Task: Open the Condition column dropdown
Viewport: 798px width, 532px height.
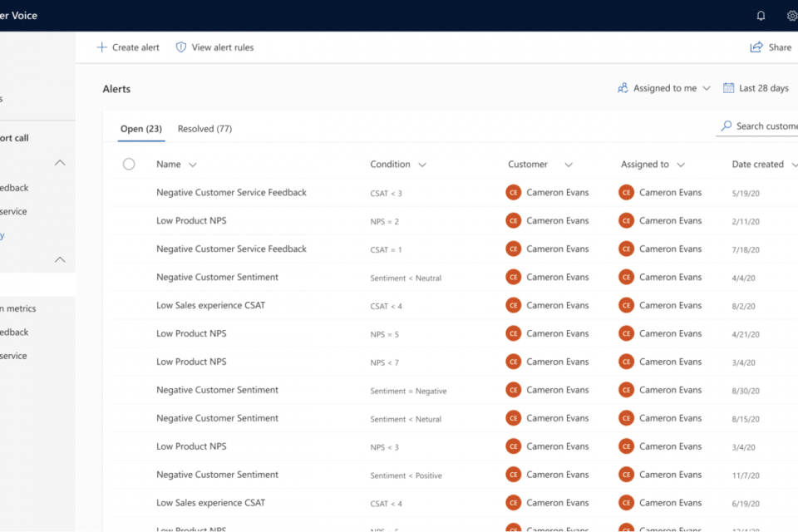Action: click(422, 165)
